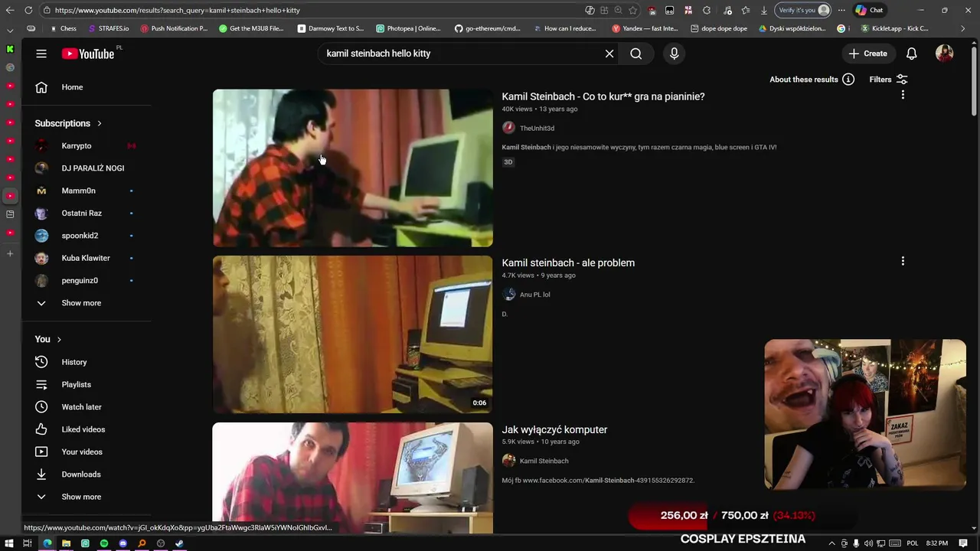980x551 pixels.
Task: Show hidden tray icons chevron
Action: 832,543
